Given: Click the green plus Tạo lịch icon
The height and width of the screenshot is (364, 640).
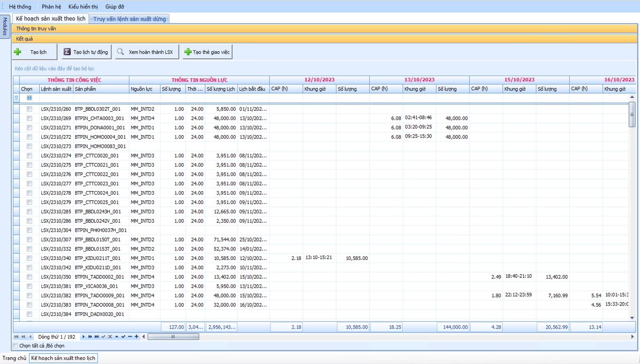Looking at the screenshot, I should (17, 52).
